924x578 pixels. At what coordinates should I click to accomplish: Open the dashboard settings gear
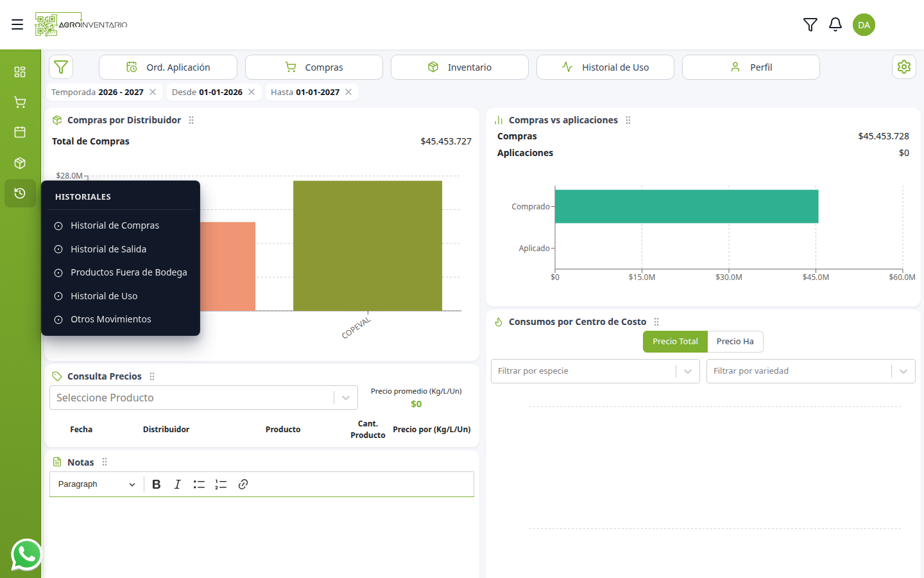904,67
